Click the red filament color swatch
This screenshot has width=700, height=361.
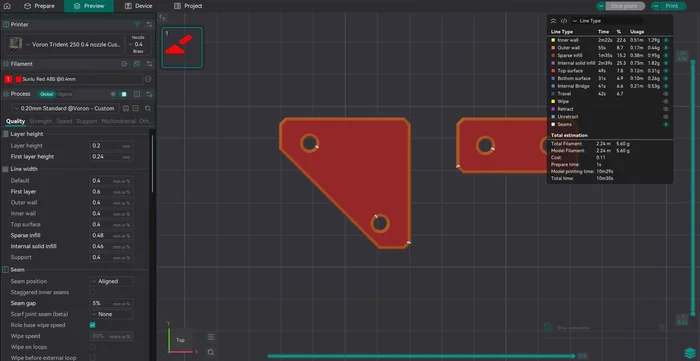[18, 79]
